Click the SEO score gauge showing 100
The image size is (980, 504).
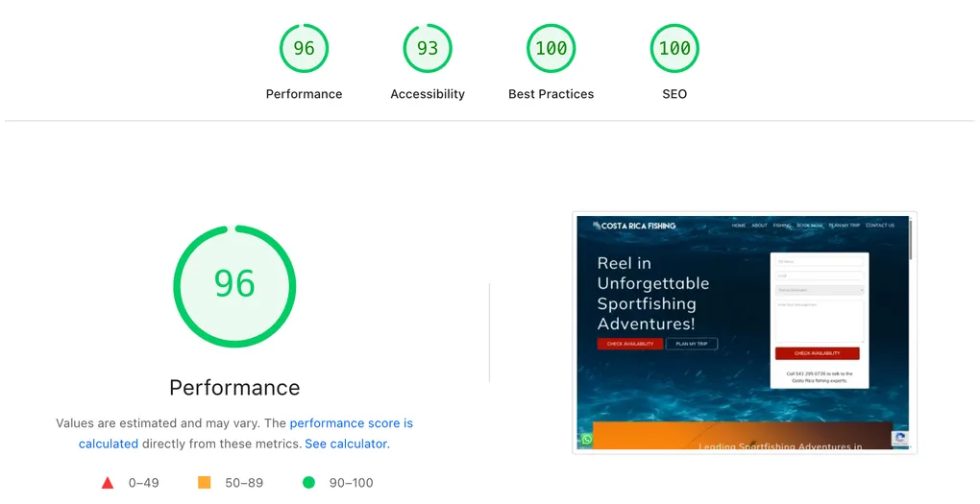(x=674, y=48)
